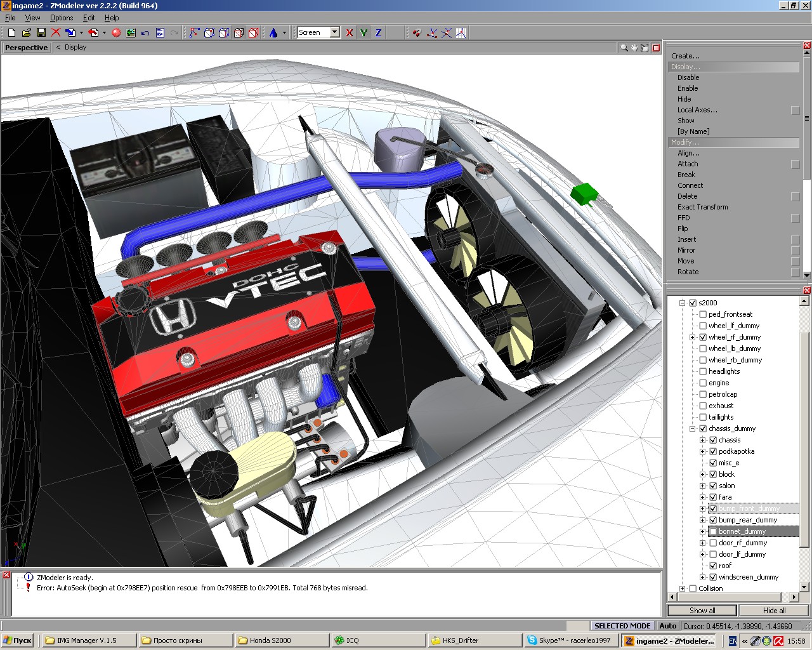Screen dimensions: 812x650
Task: Expand the Collision tree node
Action: tap(683, 588)
